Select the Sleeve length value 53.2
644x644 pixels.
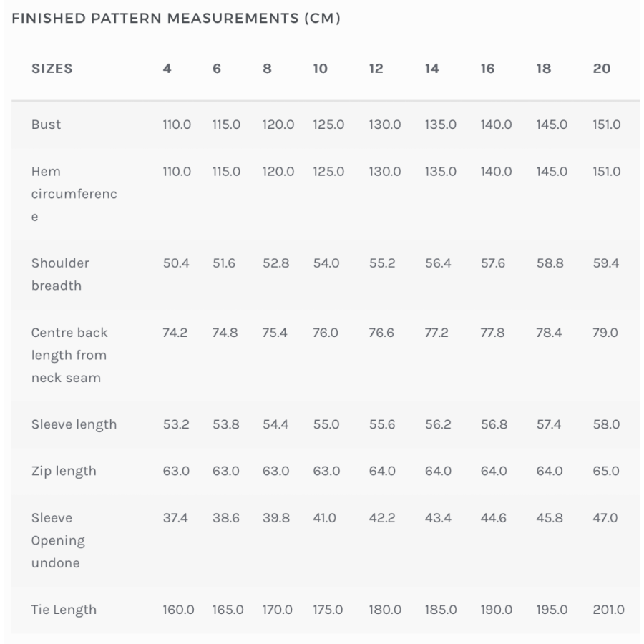pyautogui.click(x=176, y=424)
